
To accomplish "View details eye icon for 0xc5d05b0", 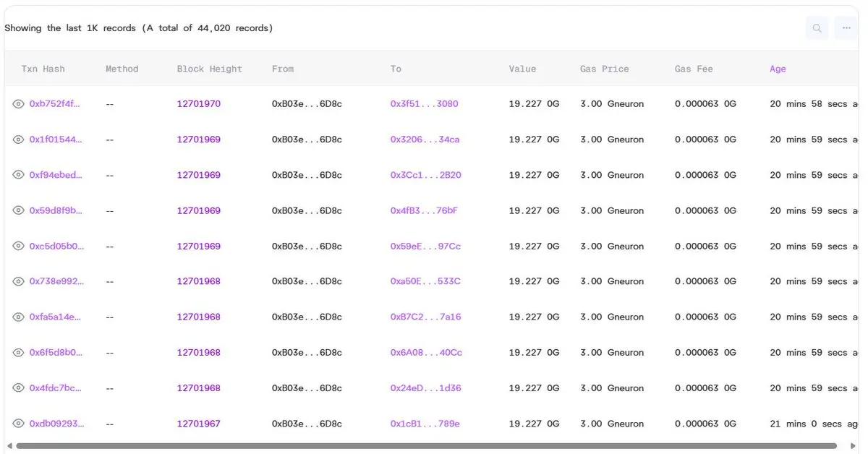I will (x=19, y=246).
